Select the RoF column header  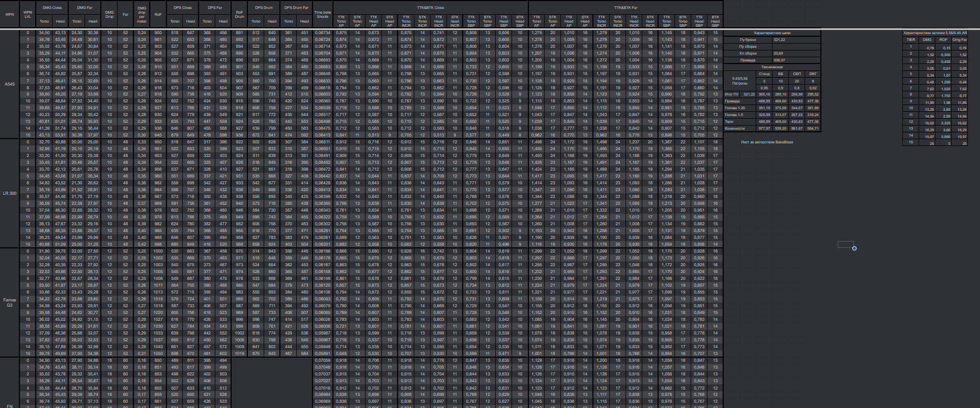(x=158, y=14)
